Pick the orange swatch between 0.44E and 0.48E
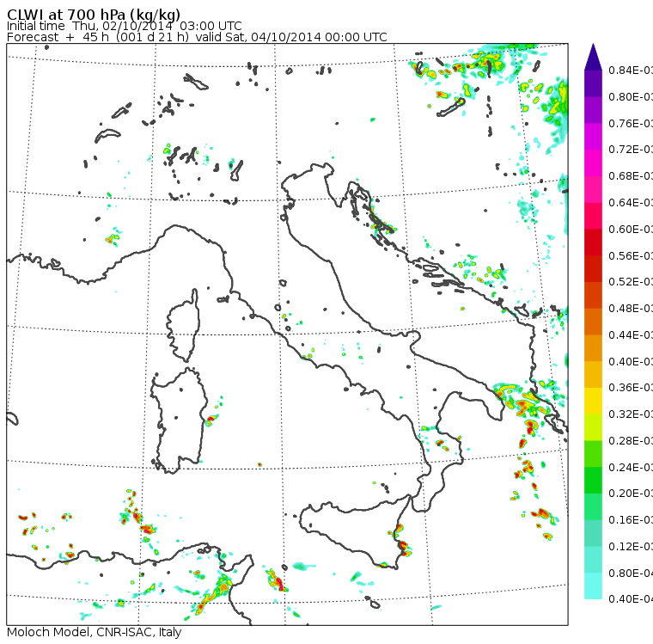 pos(593,322)
